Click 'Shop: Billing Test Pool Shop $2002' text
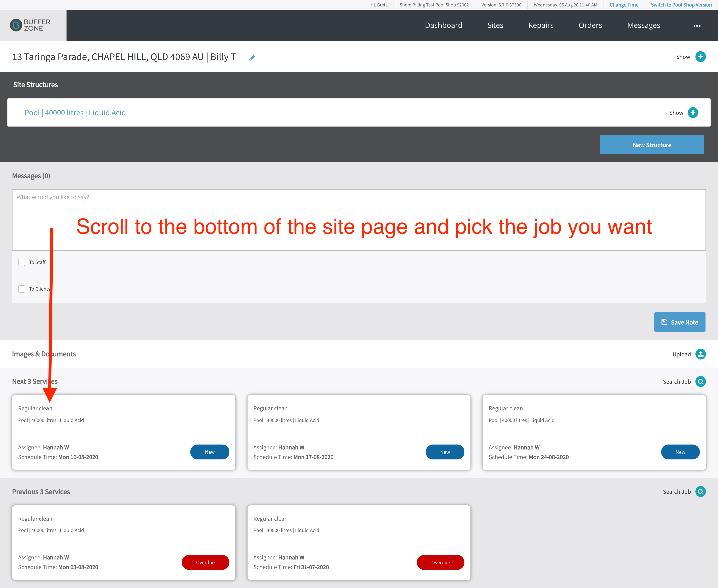This screenshot has width=718, height=588. point(434,5)
